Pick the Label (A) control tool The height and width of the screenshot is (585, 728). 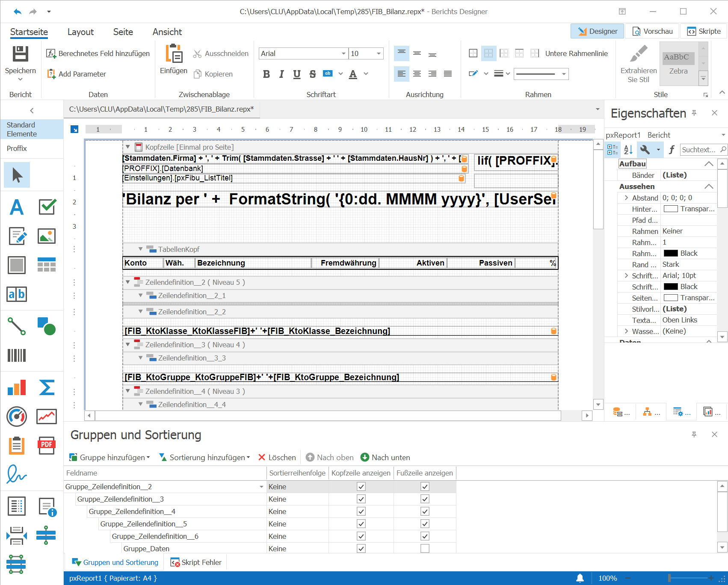click(x=17, y=207)
